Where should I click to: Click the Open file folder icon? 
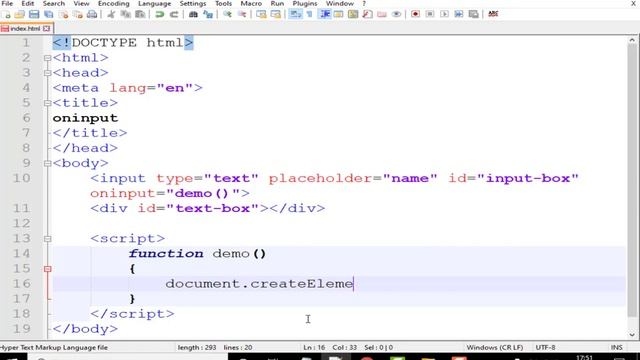[x=20, y=14]
